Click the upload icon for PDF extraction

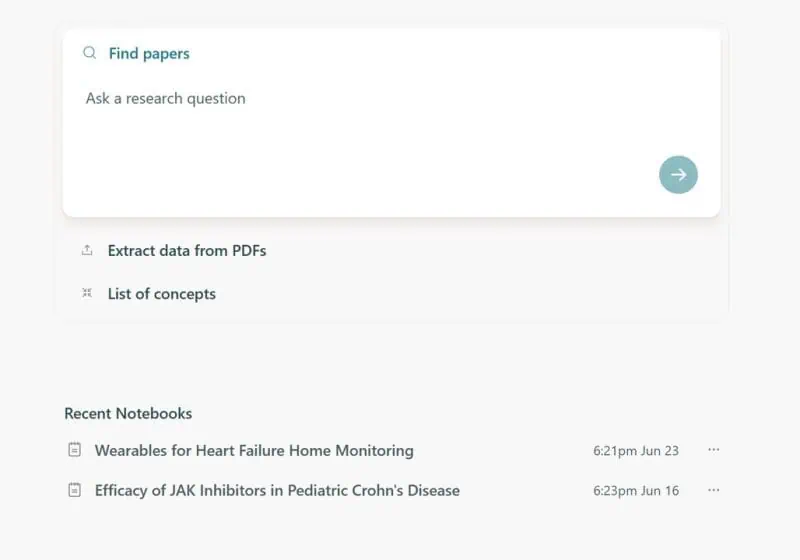point(87,250)
